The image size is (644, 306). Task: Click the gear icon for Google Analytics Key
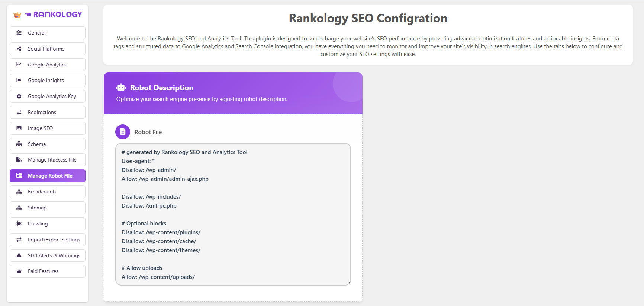(19, 96)
